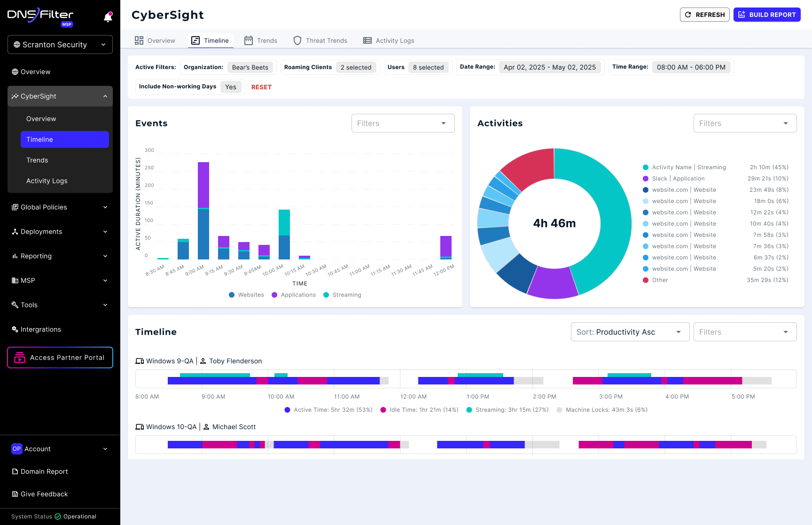Click the Tools wrench icon in sidebar

pos(15,305)
